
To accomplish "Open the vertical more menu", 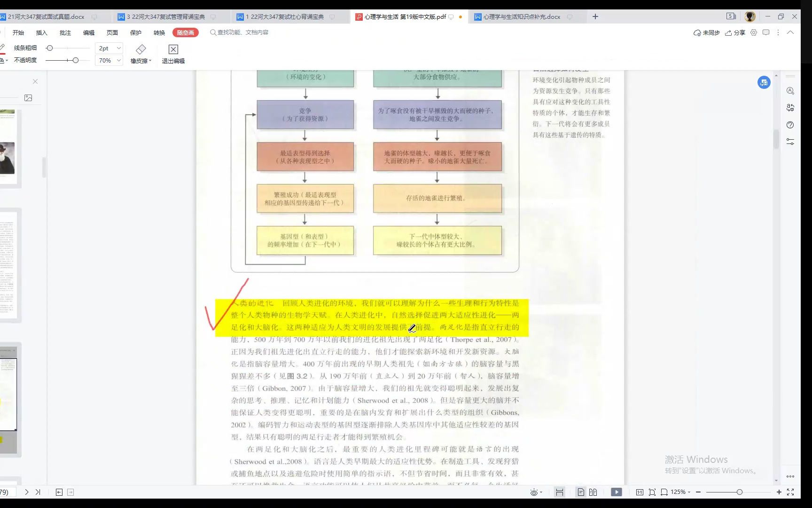I will point(778,32).
